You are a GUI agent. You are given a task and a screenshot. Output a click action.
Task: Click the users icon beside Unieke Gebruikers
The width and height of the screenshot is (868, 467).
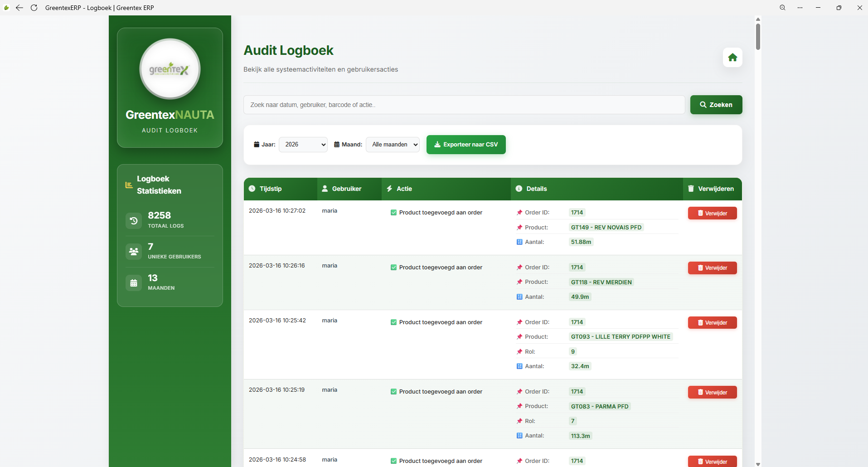(x=134, y=252)
